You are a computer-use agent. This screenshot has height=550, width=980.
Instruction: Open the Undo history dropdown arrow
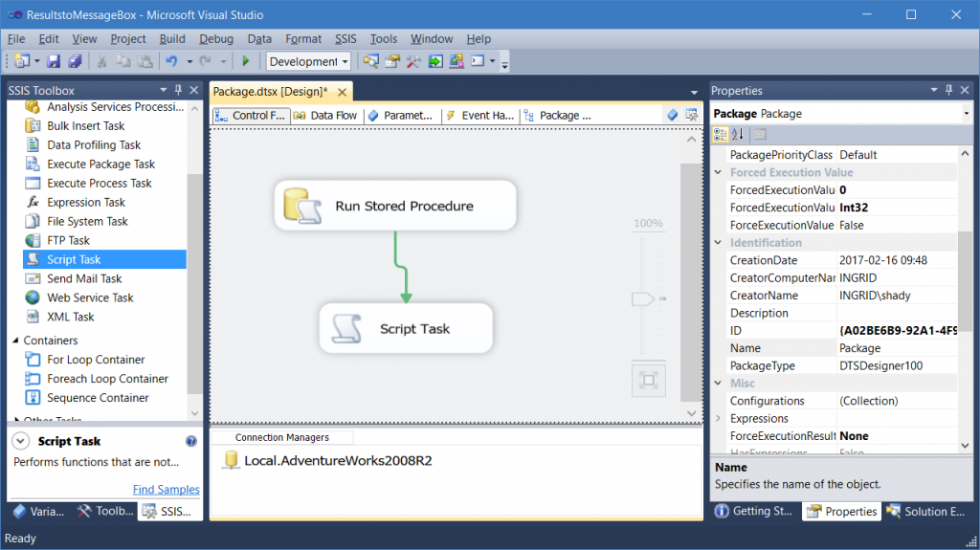click(x=189, y=61)
